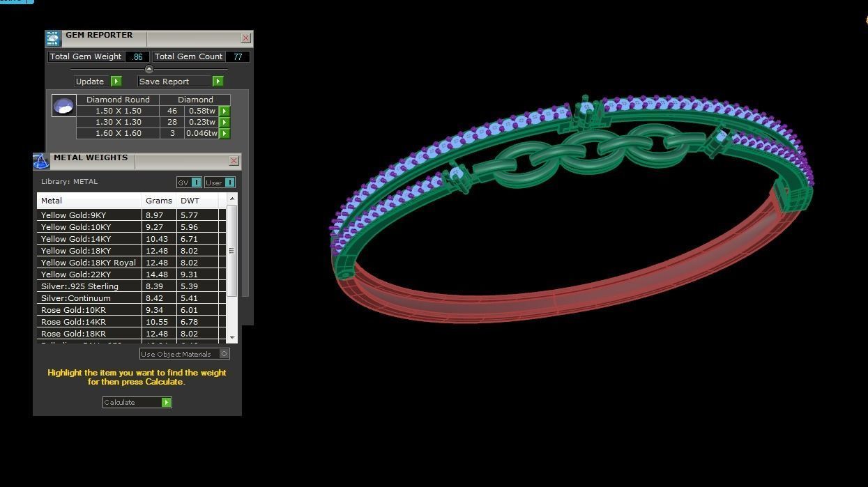Collapse the Gem Reporter panel divider handle
The height and width of the screenshot is (487, 868).
pos(149,69)
